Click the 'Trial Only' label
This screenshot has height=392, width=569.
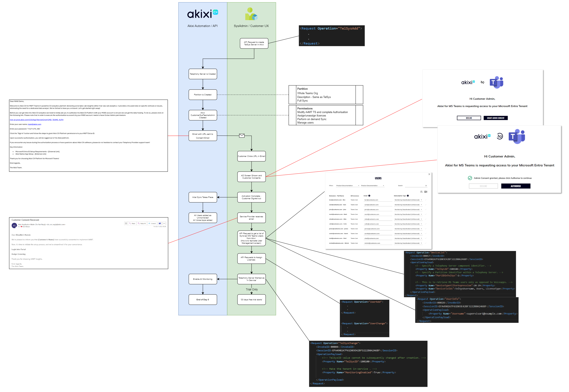[252, 290]
